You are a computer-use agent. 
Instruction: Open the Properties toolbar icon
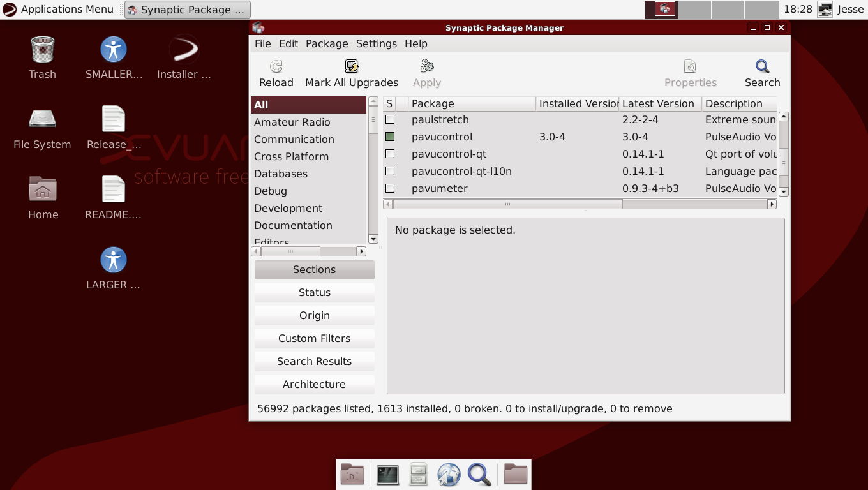690,66
